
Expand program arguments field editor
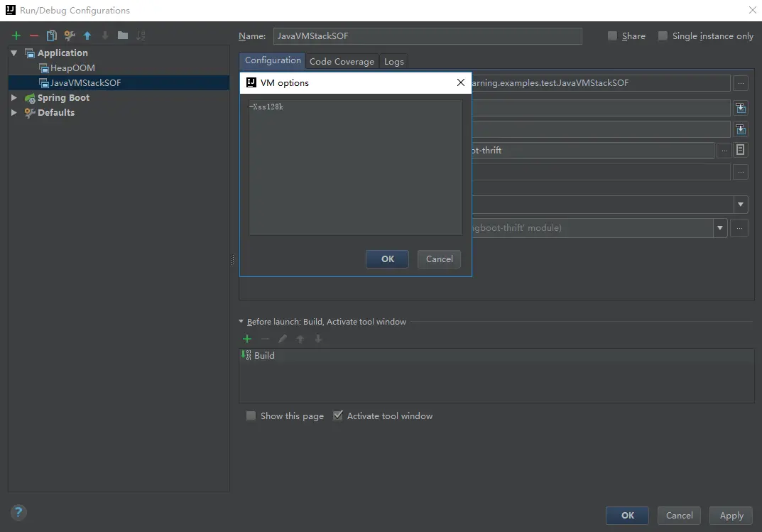click(x=741, y=129)
